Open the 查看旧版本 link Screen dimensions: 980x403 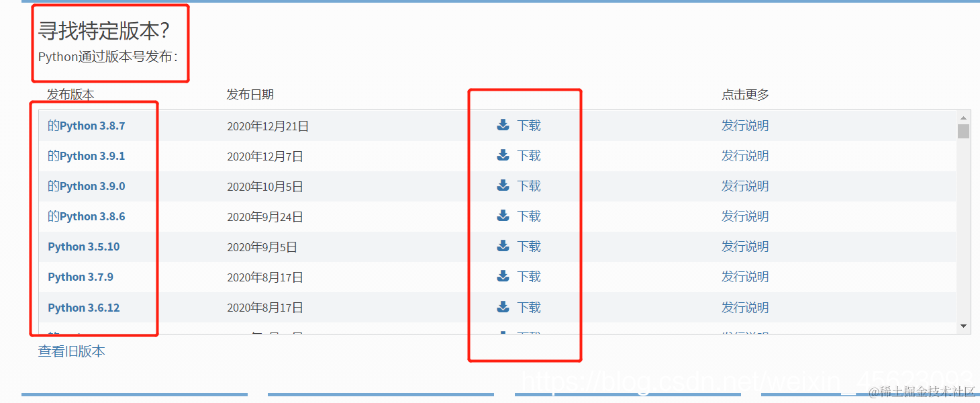pos(72,351)
